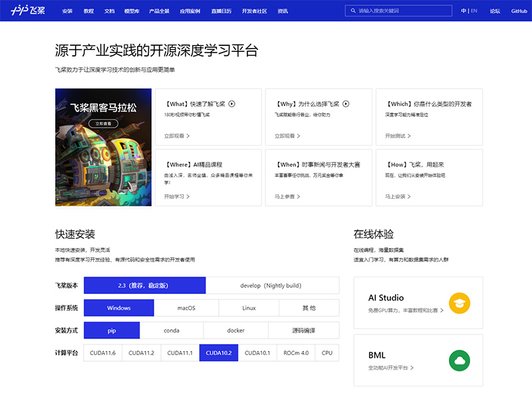The height and width of the screenshot is (399, 532).
Task: Switch language to EN
Action: (473, 11)
